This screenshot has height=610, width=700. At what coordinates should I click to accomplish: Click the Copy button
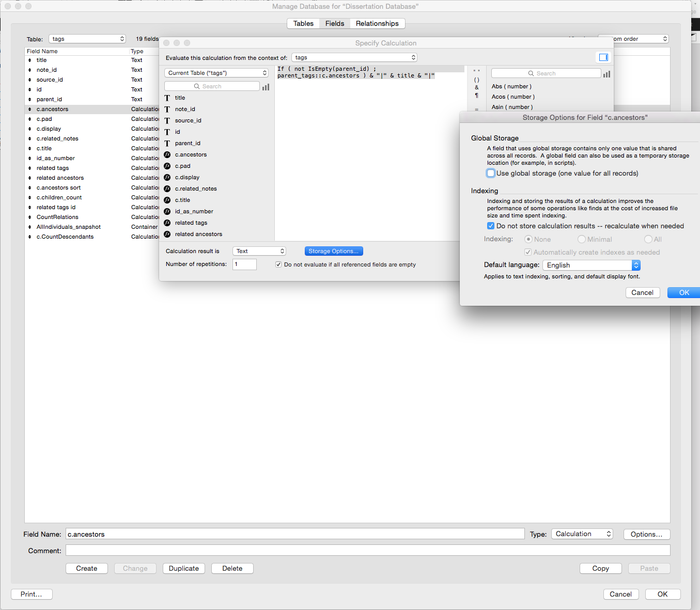pyautogui.click(x=600, y=568)
